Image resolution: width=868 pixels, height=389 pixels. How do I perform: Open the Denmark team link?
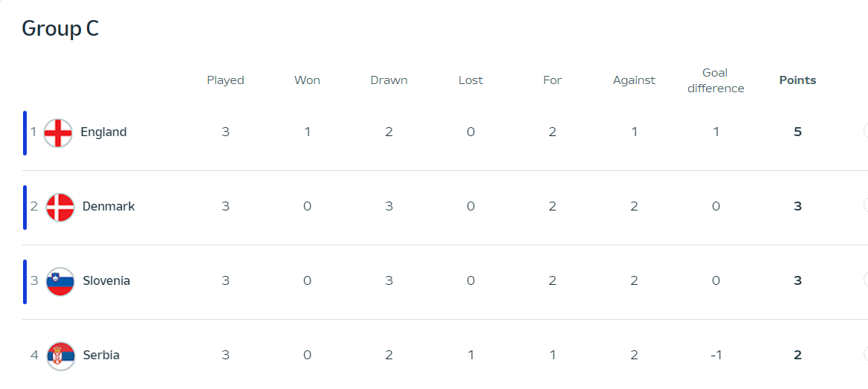(108, 206)
